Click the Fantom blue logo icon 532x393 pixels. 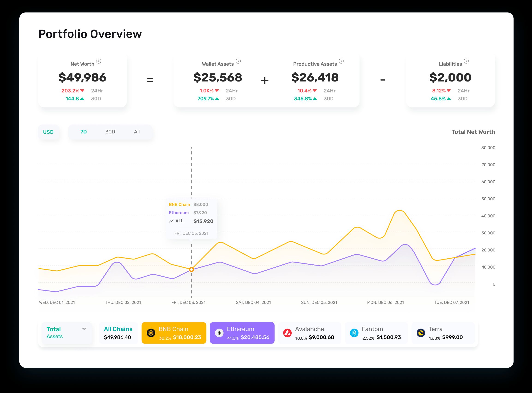(354, 333)
